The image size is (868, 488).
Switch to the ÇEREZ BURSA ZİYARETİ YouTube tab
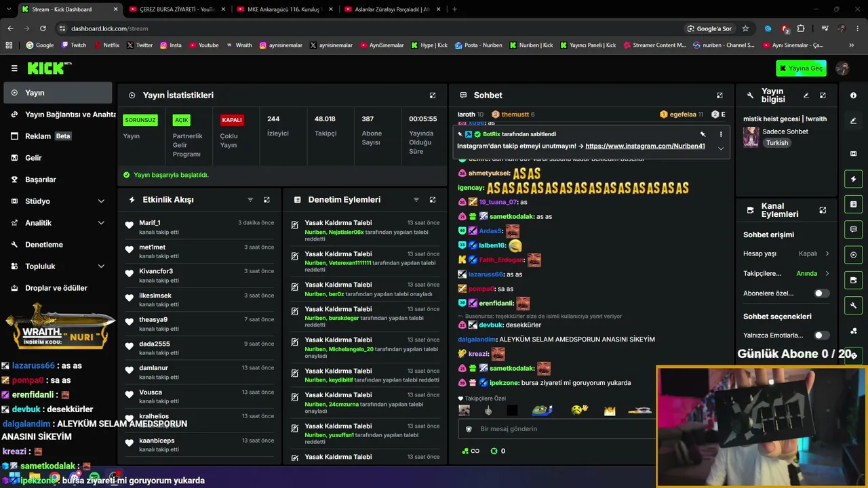(176, 9)
